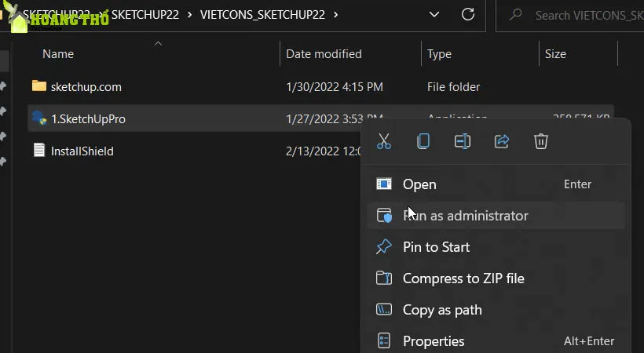The image size is (644, 353).
Task: Select the 1.SketchUpPro file name
Action: pos(88,119)
